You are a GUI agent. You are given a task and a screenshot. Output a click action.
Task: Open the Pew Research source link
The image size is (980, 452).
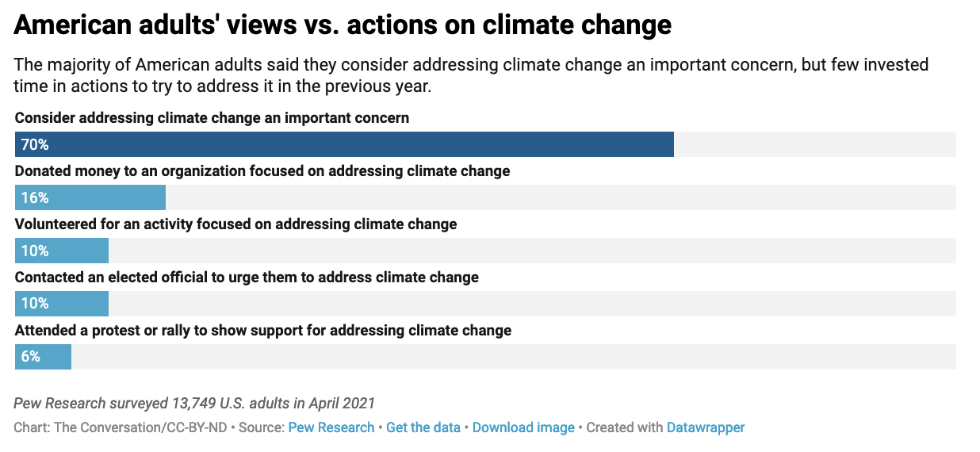click(x=331, y=427)
